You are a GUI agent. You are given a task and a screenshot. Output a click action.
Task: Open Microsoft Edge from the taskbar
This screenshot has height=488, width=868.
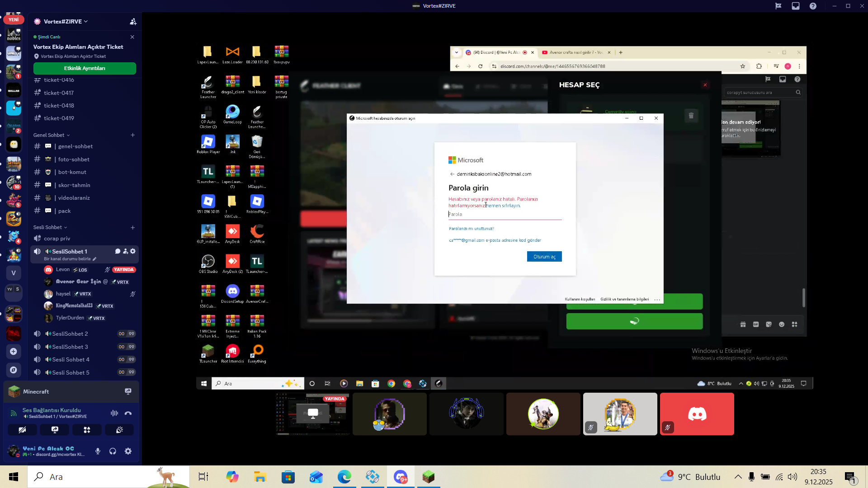(x=344, y=477)
